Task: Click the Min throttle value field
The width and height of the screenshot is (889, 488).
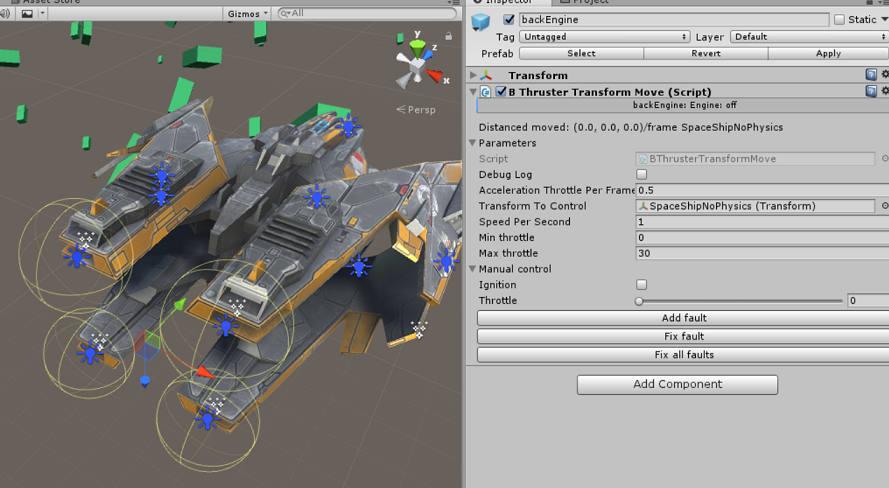Action: click(x=762, y=238)
